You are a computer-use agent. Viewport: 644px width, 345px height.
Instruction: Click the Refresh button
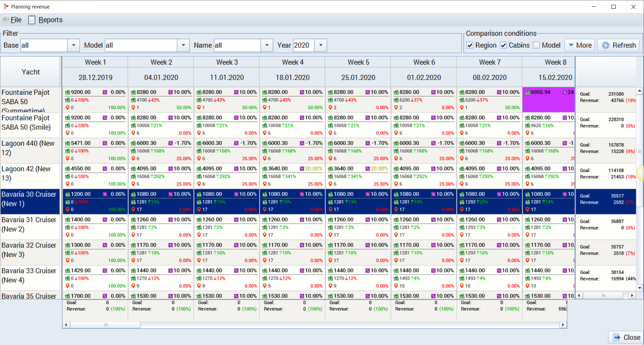click(619, 45)
